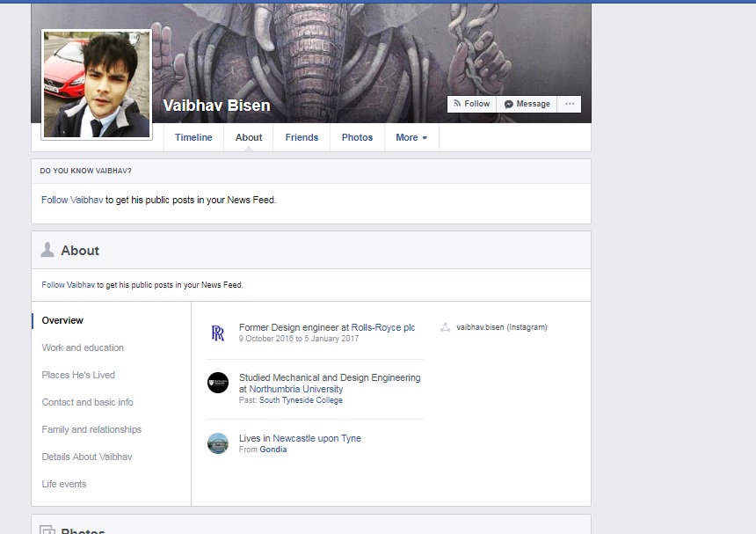
Task: Click the Instagram account icon
Action: tap(446, 327)
